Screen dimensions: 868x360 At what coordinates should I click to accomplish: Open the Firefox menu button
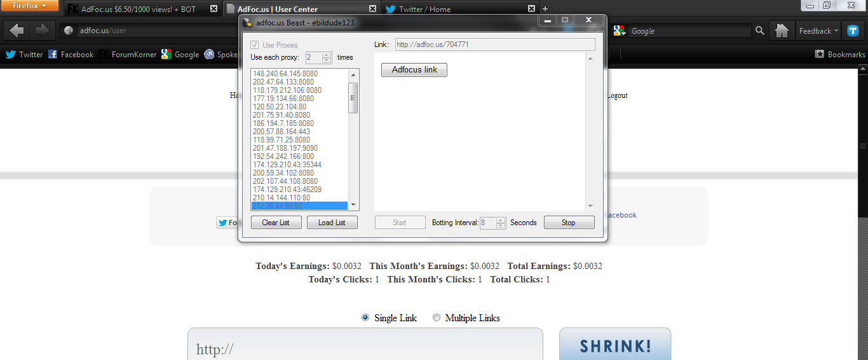pyautogui.click(x=30, y=6)
